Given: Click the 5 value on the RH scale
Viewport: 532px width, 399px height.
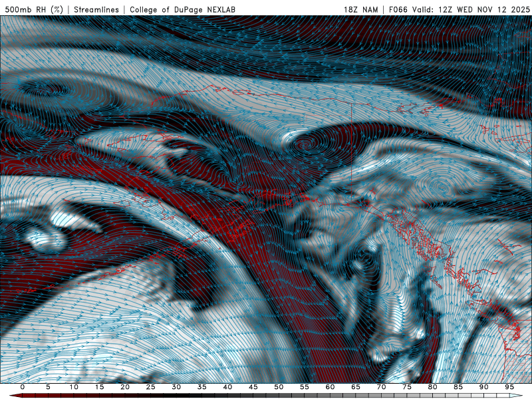Looking at the screenshot, I should coord(48,387).
